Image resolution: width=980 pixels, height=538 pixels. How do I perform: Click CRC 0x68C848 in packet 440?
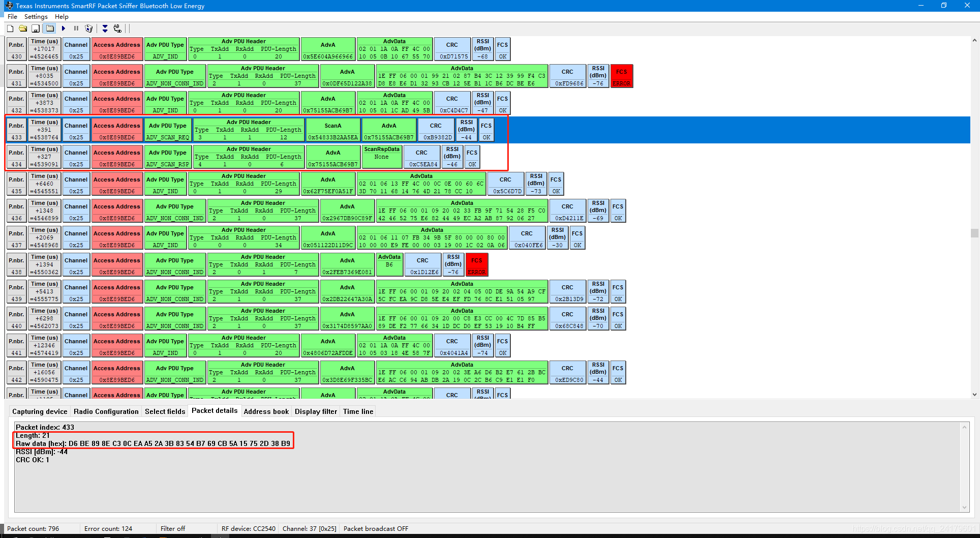pyautogui.click(x=567, y=319)
